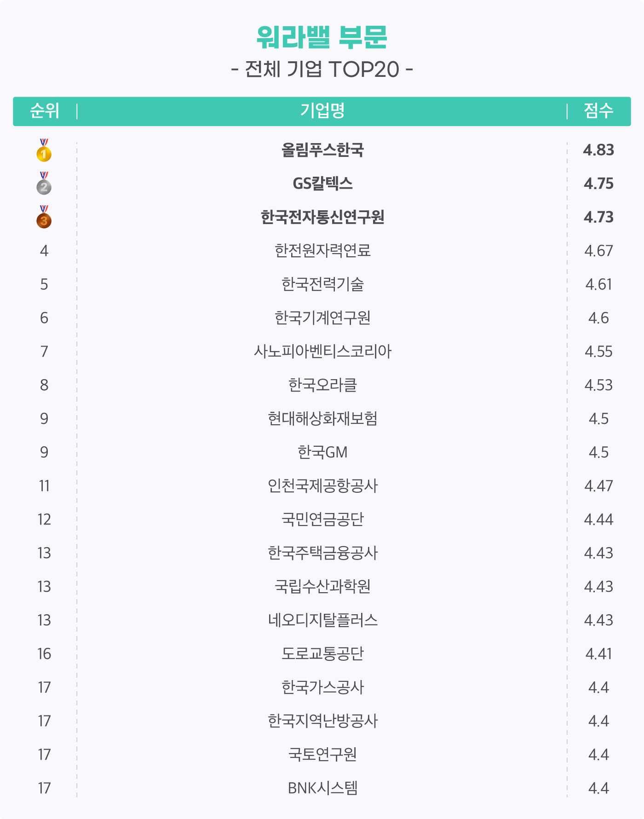This screenshot has height=819, width=644.
Task: Click the 4.41 score of 도로교통공단
Action: [x=598, y=654]
